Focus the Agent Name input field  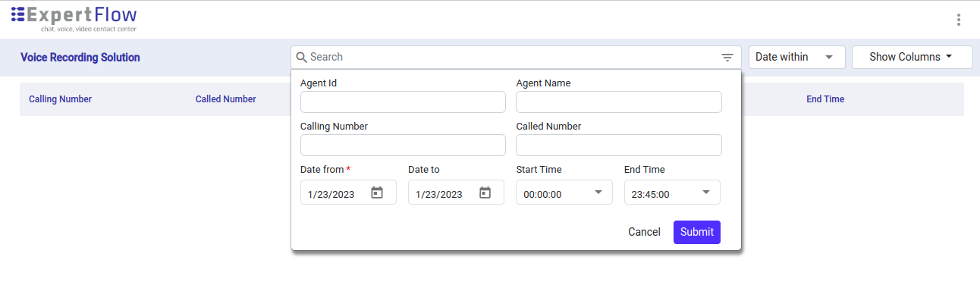point(619,102)
